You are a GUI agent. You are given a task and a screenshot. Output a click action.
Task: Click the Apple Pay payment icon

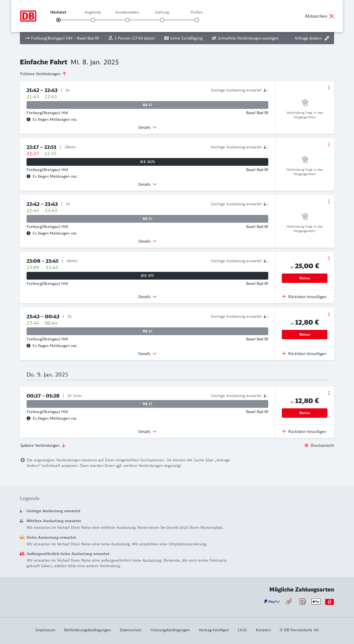click(x=316, y=601)
